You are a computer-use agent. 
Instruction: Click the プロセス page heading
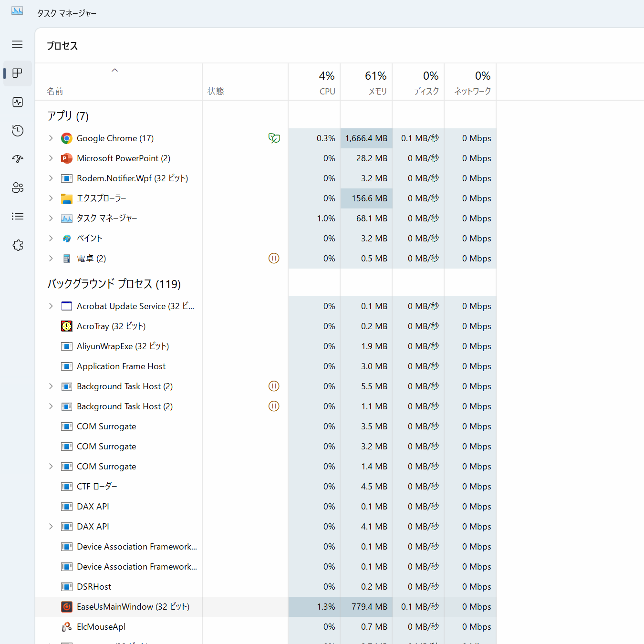(62, 46)
